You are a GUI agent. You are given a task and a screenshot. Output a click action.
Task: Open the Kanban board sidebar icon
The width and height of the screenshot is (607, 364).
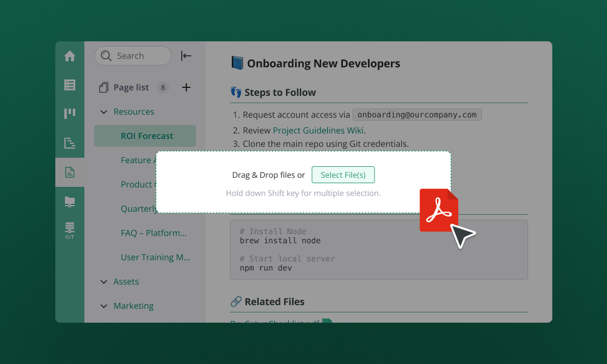[x=70, y=113]
